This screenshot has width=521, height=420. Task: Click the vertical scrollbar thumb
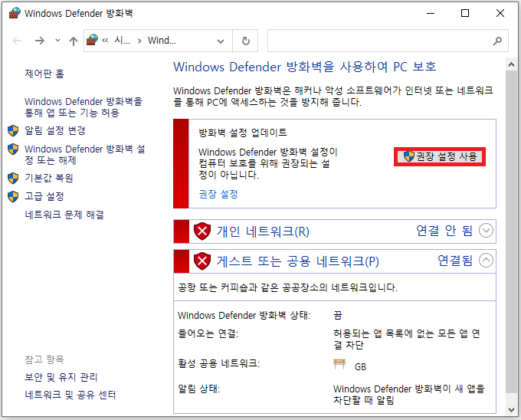tap(511, 231)
